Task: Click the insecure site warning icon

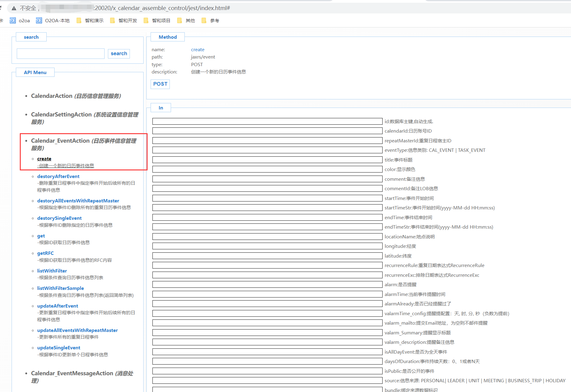Action: point(14,8)
